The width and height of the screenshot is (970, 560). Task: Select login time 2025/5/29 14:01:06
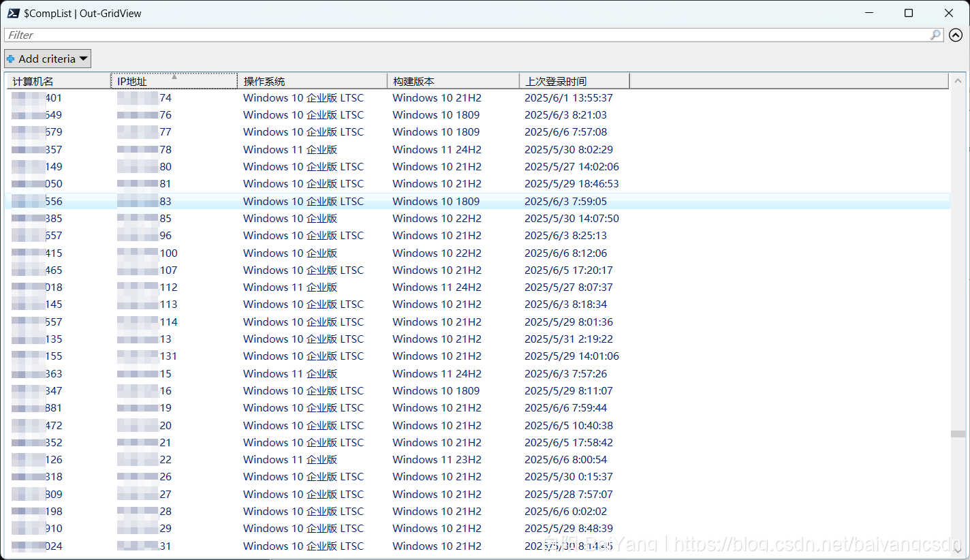[572, 356]
